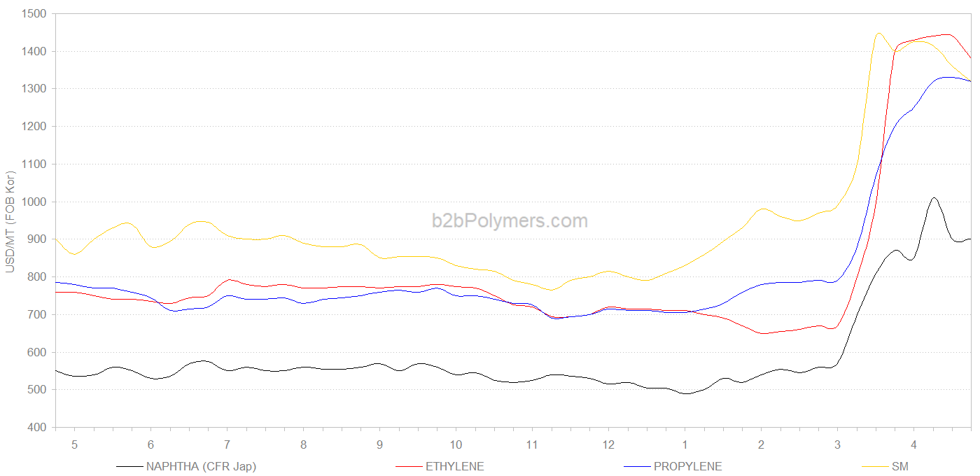The height and width of the screenshot is (476, 980).
Task: Show or hide SM series legend label
Action: 899,466
